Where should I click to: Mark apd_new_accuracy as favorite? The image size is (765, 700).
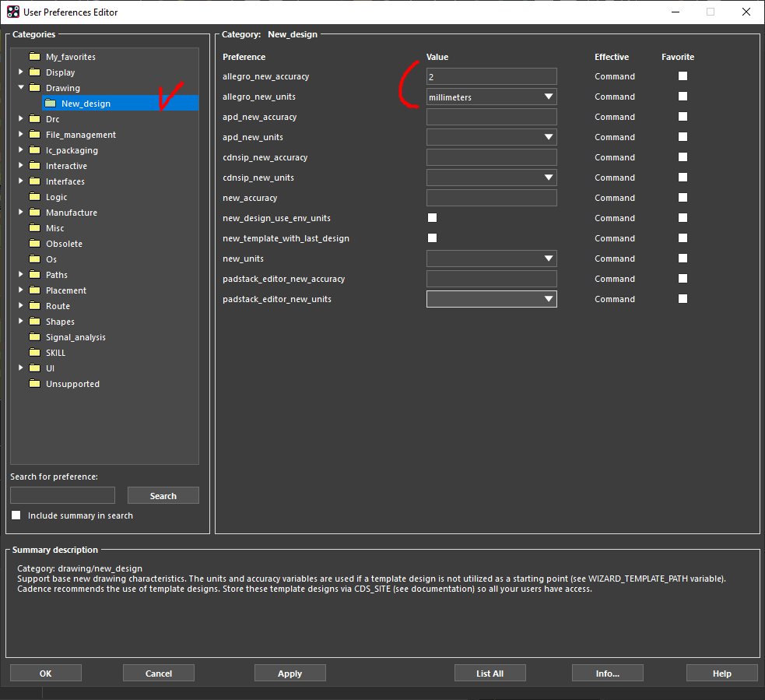[x=683, y=117]
